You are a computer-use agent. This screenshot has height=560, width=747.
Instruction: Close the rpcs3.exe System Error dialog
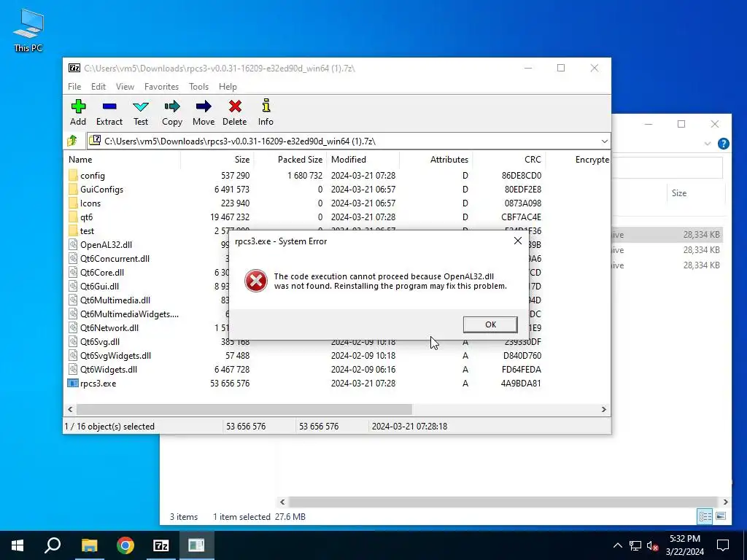point(518,241)
